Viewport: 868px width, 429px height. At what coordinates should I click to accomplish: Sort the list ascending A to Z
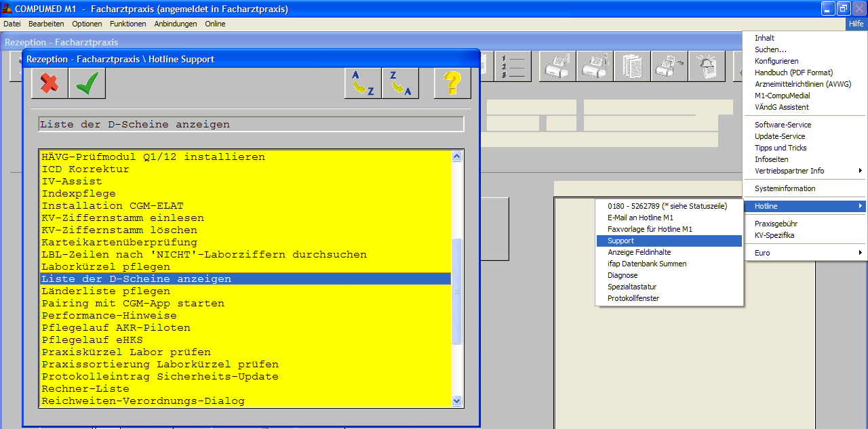click(x=363, y=83)
